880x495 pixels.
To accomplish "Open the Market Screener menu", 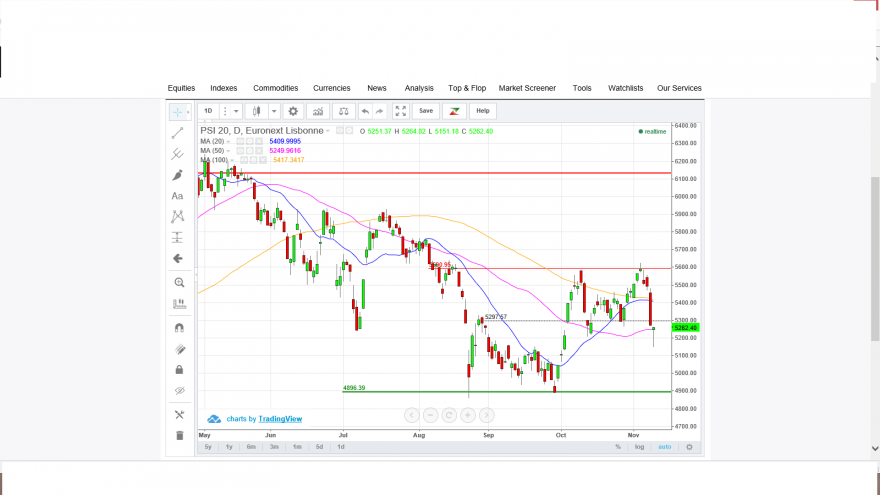I will pos(527,88).
